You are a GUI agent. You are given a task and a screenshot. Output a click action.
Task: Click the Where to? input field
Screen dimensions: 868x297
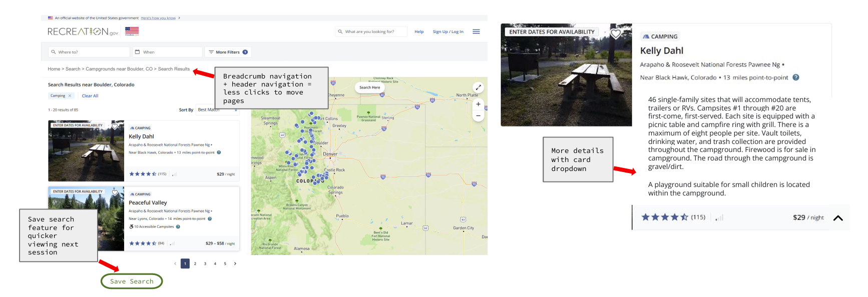(x=89, y=52)
